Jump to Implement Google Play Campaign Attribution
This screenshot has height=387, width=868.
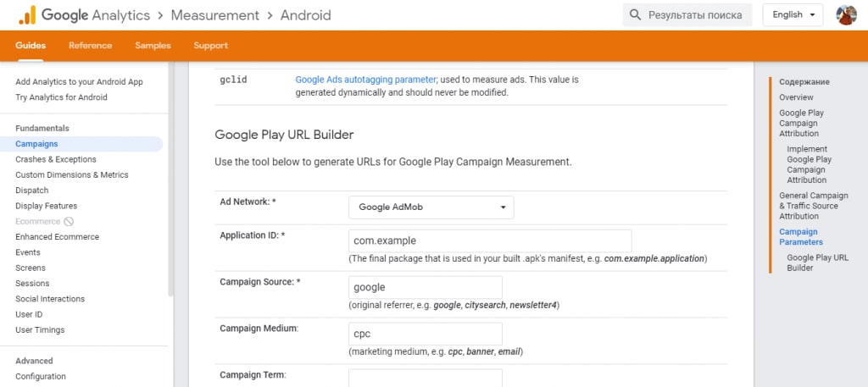coord(809,164)
